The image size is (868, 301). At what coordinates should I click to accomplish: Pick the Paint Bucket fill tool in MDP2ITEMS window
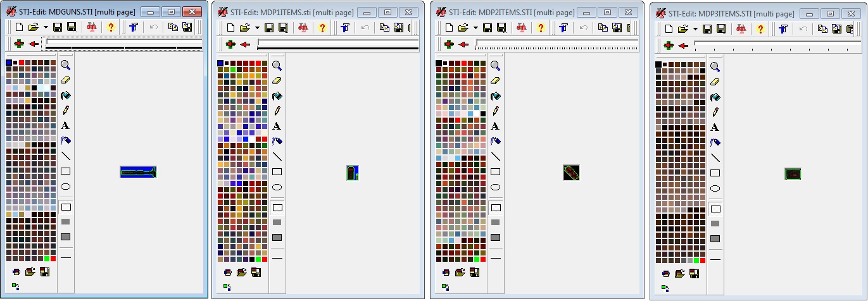pos(495,96)
